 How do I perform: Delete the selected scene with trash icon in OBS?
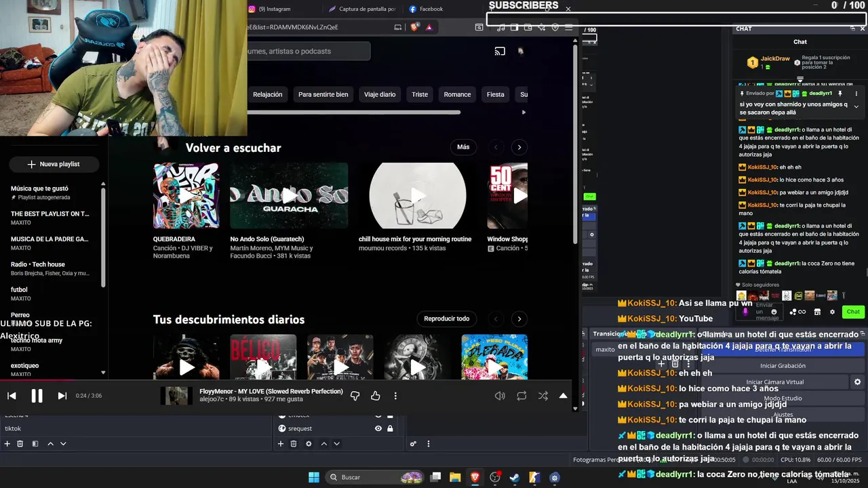(20, 444)
